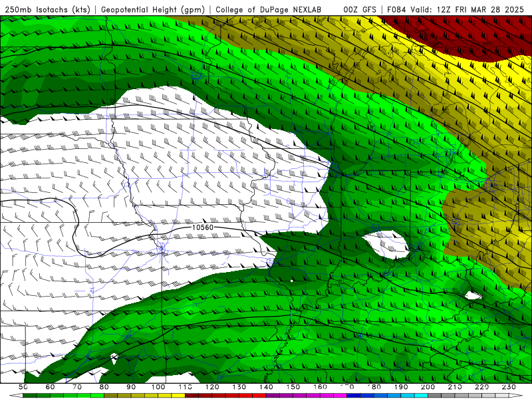The width and height of the screenshot is (532, 399).
Task: Click the '250mb Isotachs (kts)' title text
Action: [47, 9]
